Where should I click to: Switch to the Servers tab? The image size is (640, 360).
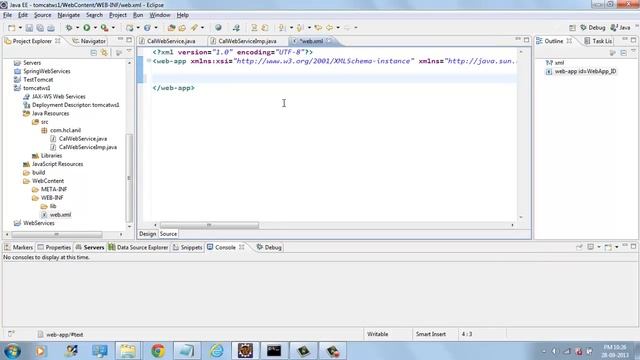(x=90, y=247)
